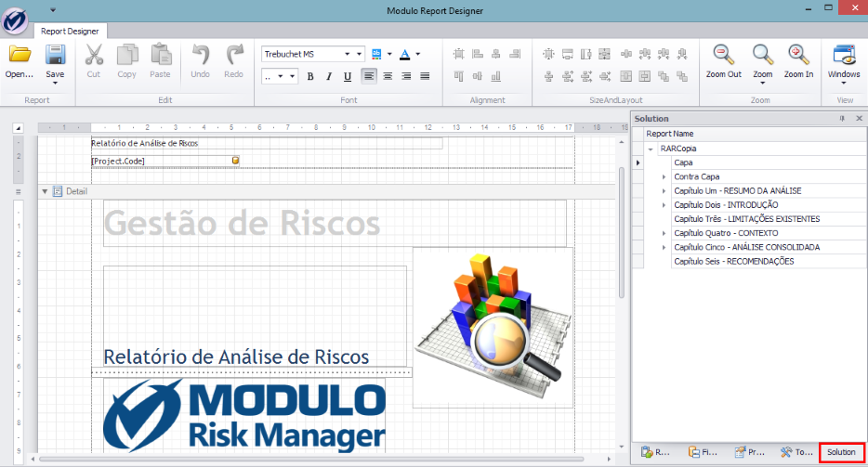
Task: Align controls by vertical centers
Action: [x=496, y=54]
